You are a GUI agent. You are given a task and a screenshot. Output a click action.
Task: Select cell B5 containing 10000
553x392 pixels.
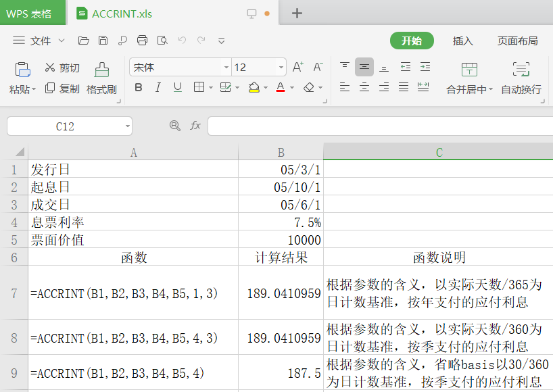pyautogui.click(x=281, y=239)
